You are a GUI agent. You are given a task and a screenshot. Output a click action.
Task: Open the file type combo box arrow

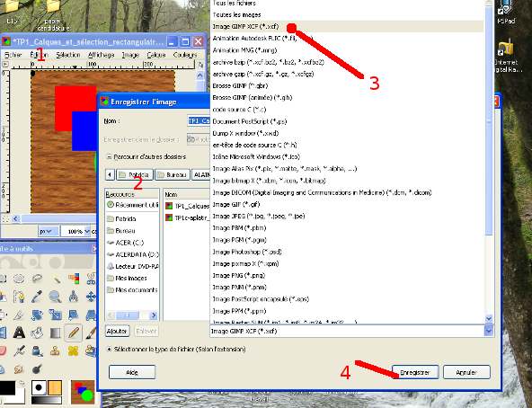(489, 331)
